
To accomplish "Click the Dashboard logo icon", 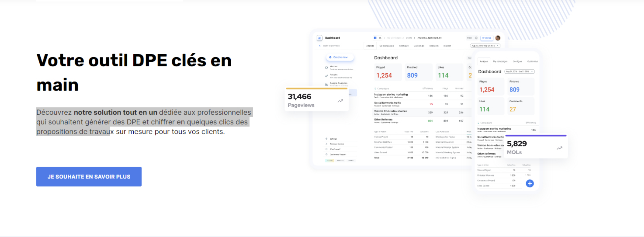I will click(x=319, y=38).
